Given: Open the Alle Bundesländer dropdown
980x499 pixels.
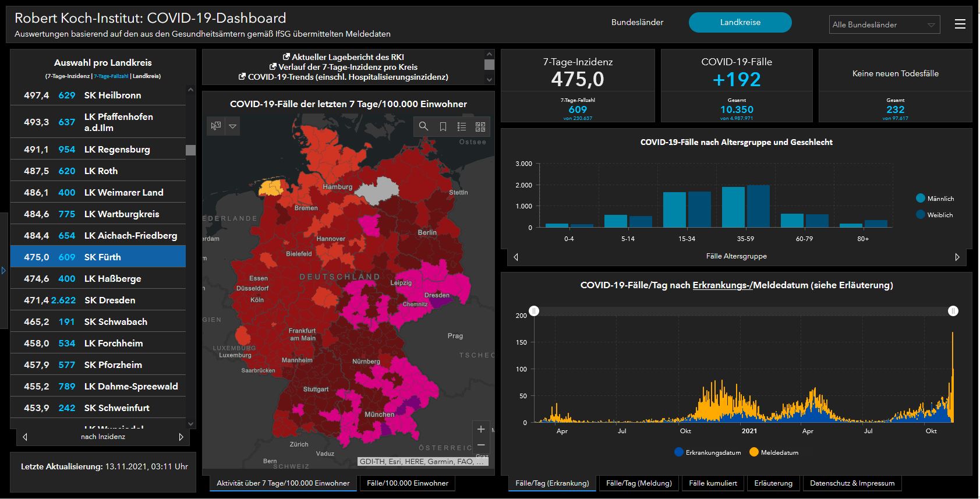Looking at the screenshot, I should (x=884, y=24).
